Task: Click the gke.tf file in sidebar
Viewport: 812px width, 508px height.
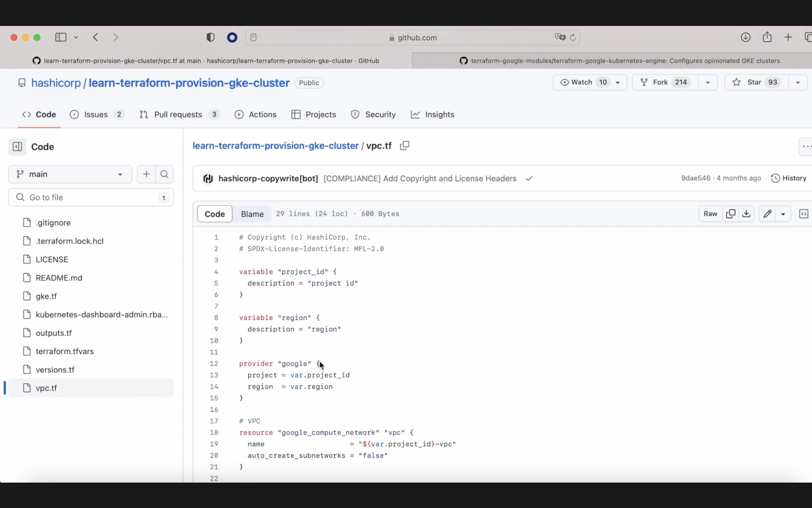Action: tap(46, 296)
